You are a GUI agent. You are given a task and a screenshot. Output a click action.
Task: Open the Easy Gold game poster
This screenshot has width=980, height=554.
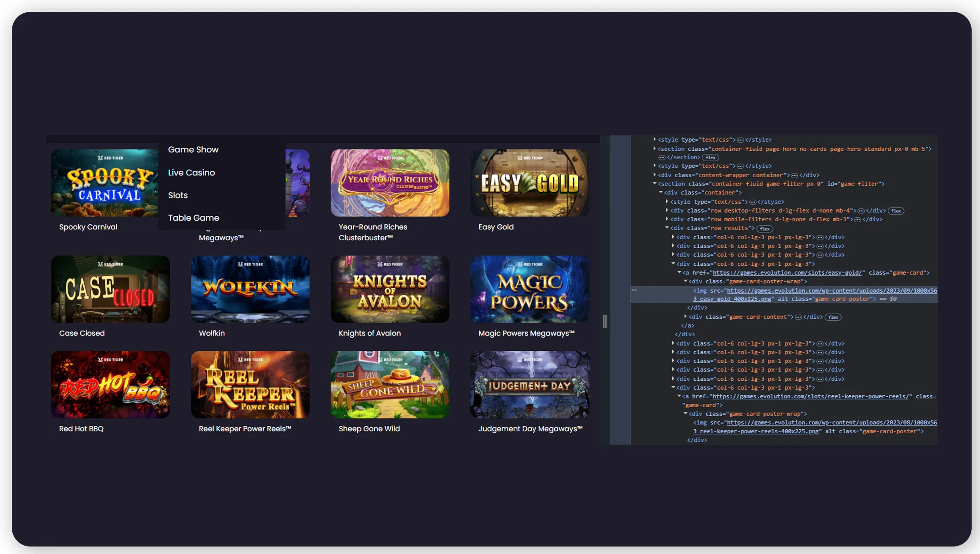tap(529, 182)
